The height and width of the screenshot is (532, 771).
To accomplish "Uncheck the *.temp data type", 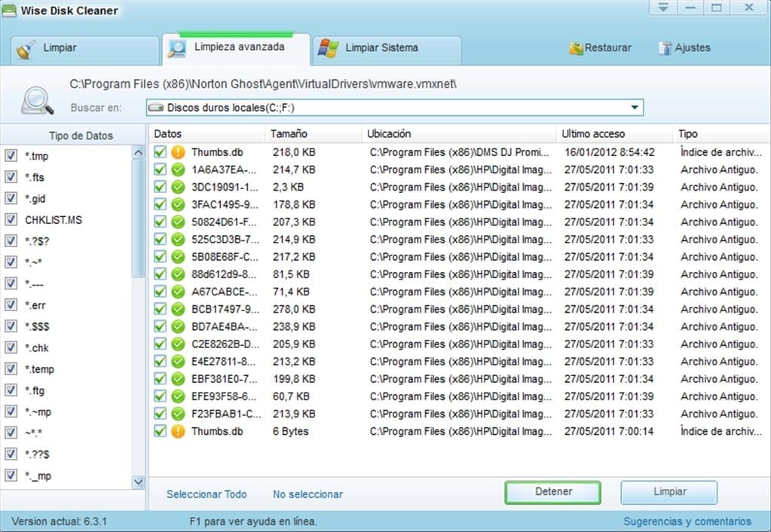I will coord(11,368).
